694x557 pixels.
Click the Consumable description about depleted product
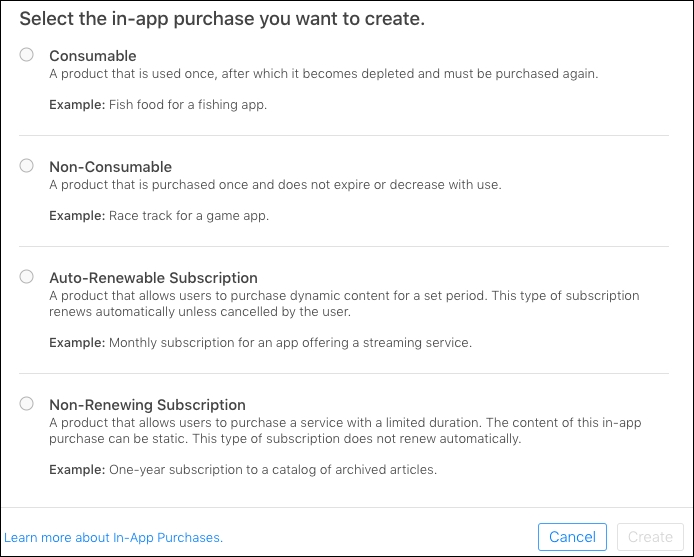[x=323, y=73]
